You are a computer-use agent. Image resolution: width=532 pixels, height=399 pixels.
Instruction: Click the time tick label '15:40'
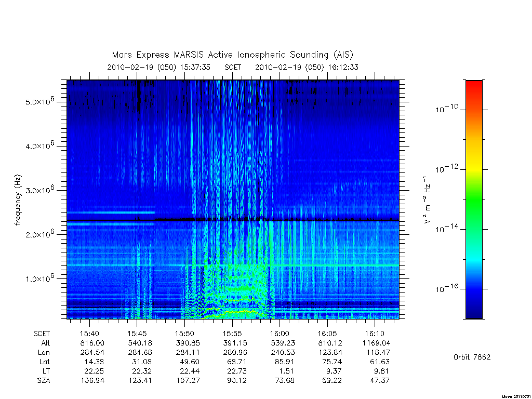pos(89,334)
